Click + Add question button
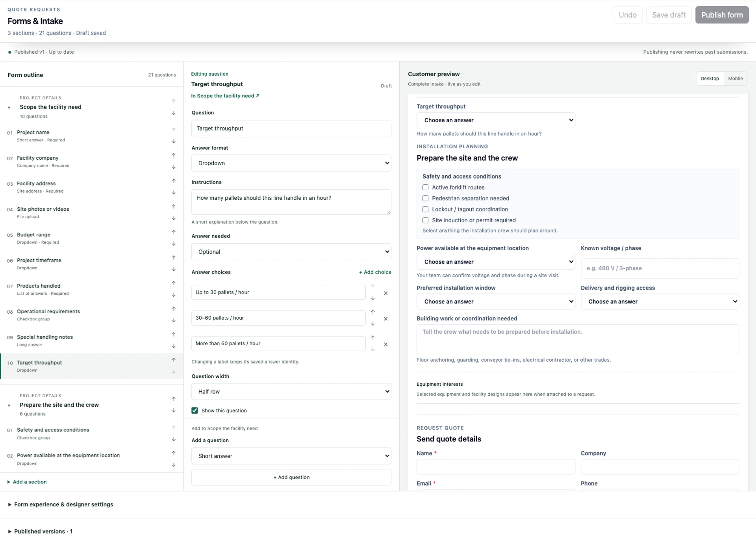The width and height of the screenshot is (756, 545). coord(291,477)
